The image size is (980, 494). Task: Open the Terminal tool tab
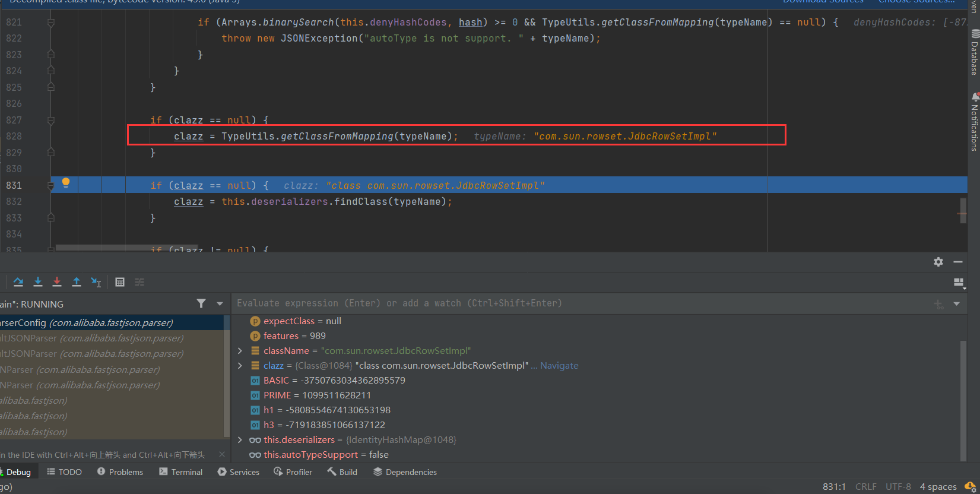click(181, 472)
